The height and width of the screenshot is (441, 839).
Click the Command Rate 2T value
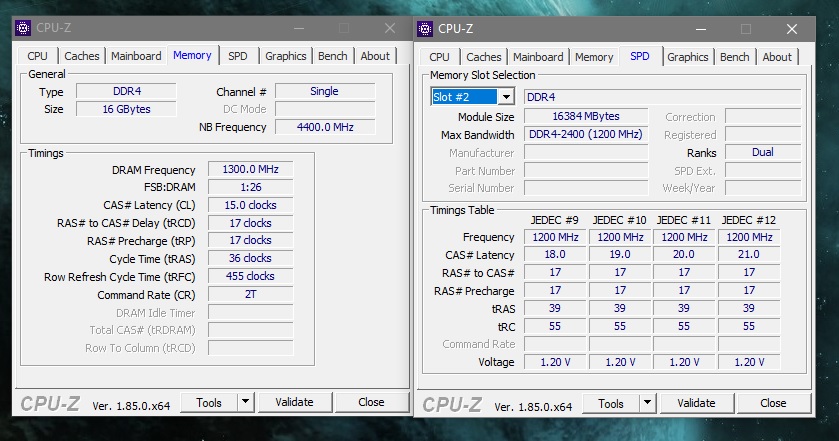250,294
